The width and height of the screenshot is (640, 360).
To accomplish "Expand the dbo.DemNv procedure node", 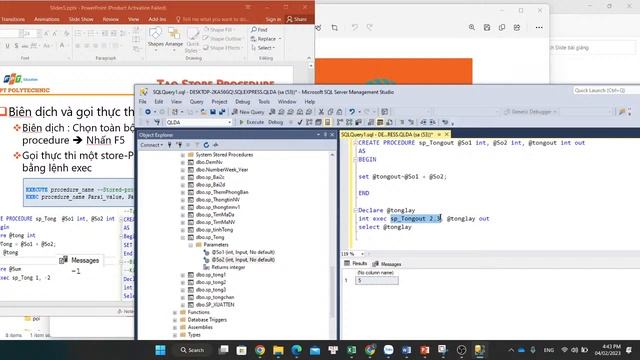I will click(x=183, y=162).
